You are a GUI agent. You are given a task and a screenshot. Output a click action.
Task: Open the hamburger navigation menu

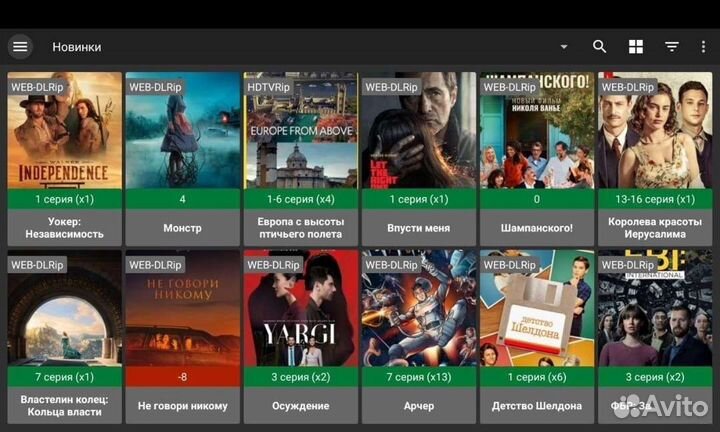coord(20,46)
